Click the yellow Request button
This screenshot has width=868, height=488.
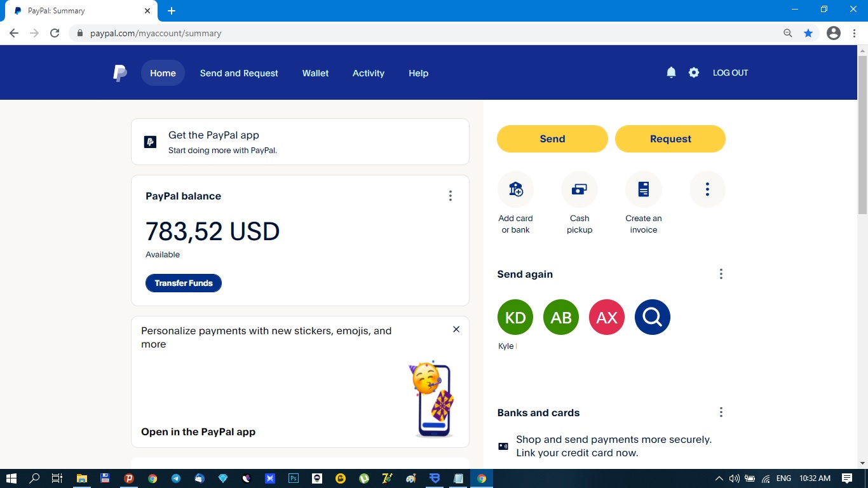pyautogui.click(x=670, y=139)
